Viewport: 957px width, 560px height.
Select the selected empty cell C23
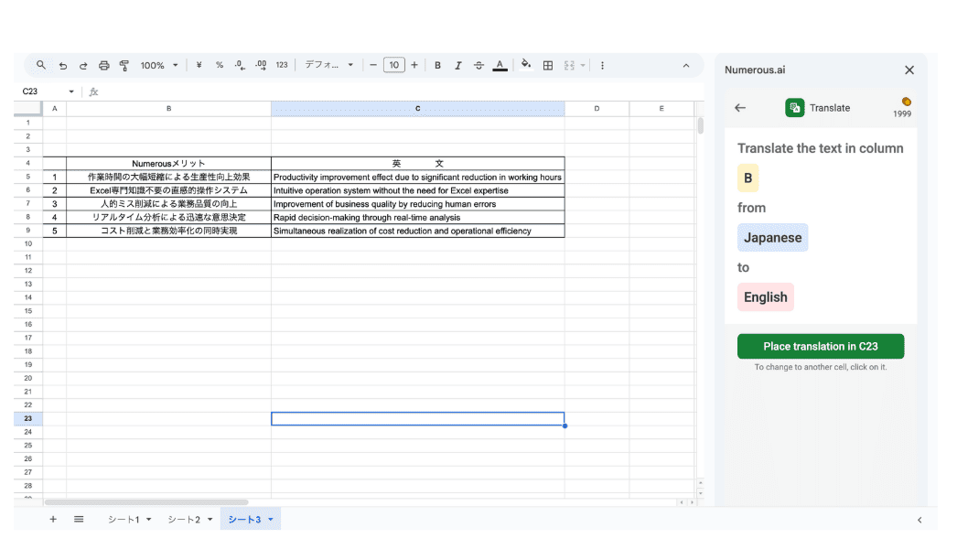click(417, 419)
